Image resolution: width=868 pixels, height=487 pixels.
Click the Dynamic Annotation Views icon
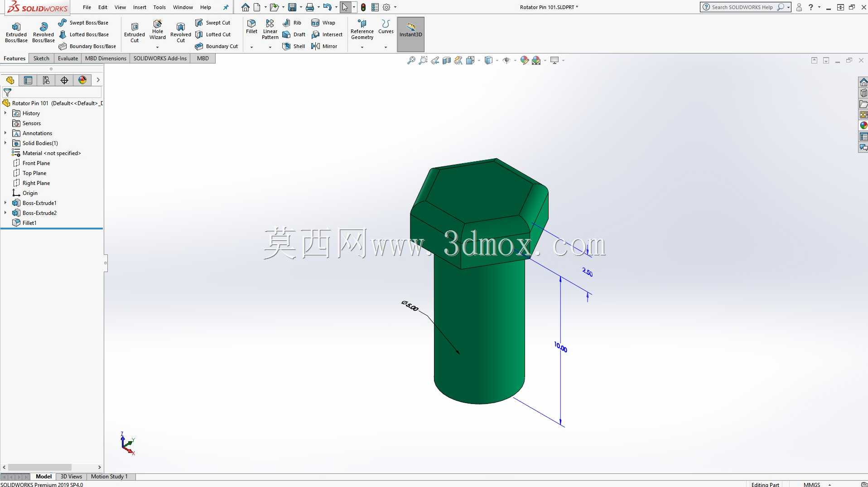458,60
